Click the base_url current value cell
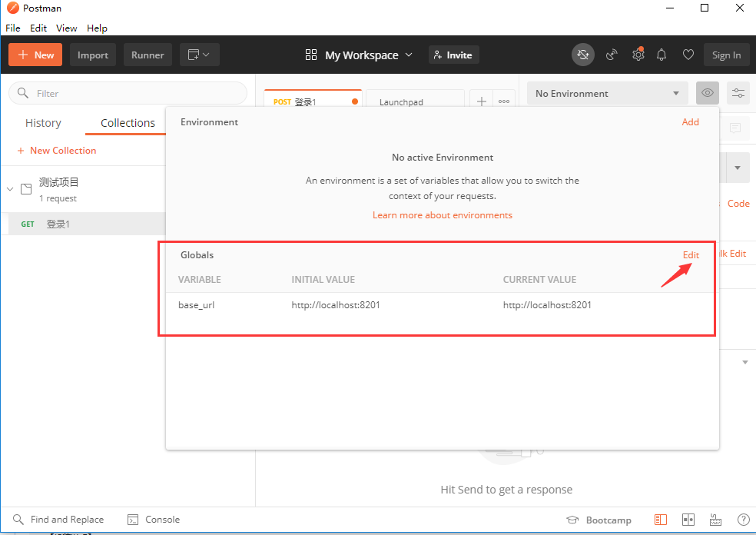The width and height of the screenshot is (756, 535). pos(547,305)
